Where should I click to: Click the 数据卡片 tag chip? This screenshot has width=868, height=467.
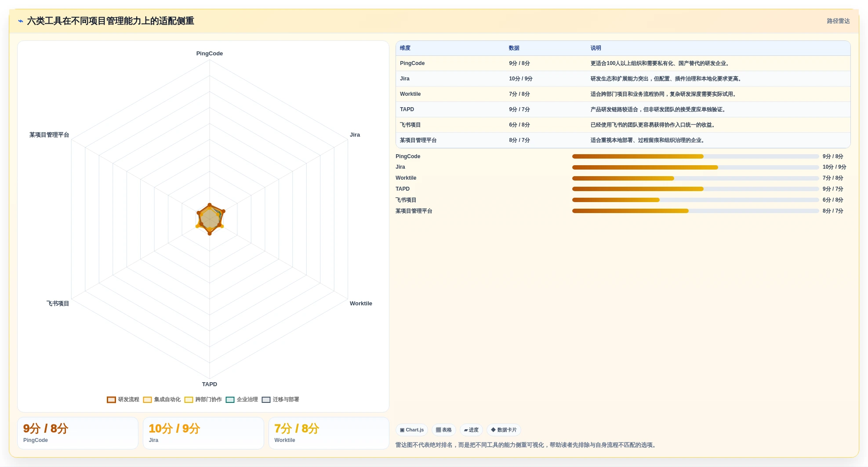tap(504, 430)
